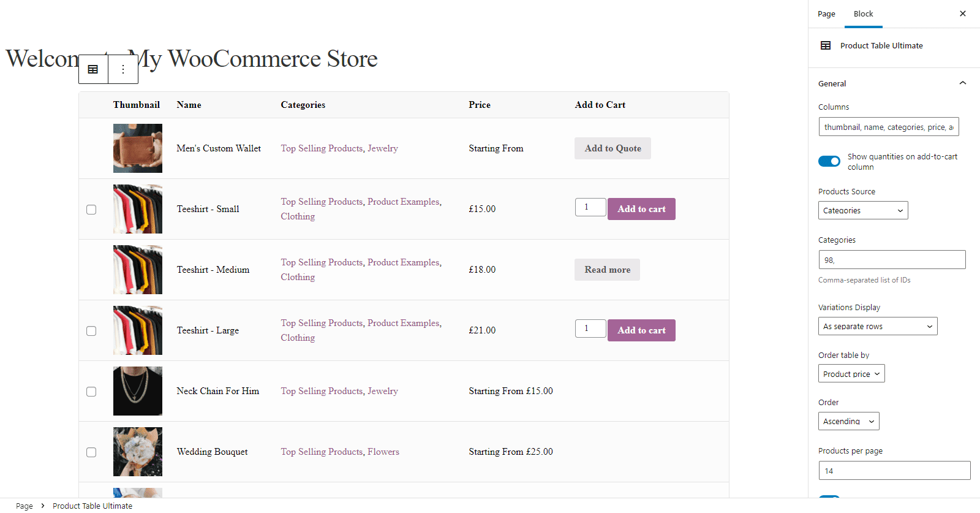Click Flowers category link in Wedding Bouquet row

[383, 452]
